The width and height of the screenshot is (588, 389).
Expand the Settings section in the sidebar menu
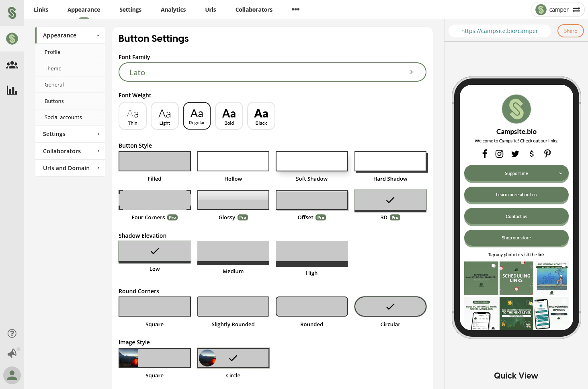pyautogui.click(x=70, y=134)
